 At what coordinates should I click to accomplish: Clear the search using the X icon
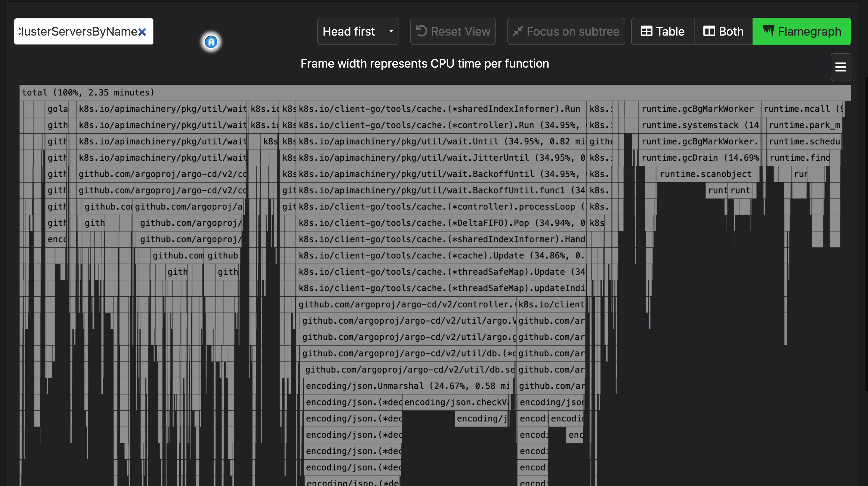pyautogui.click(x=142, y=32)
